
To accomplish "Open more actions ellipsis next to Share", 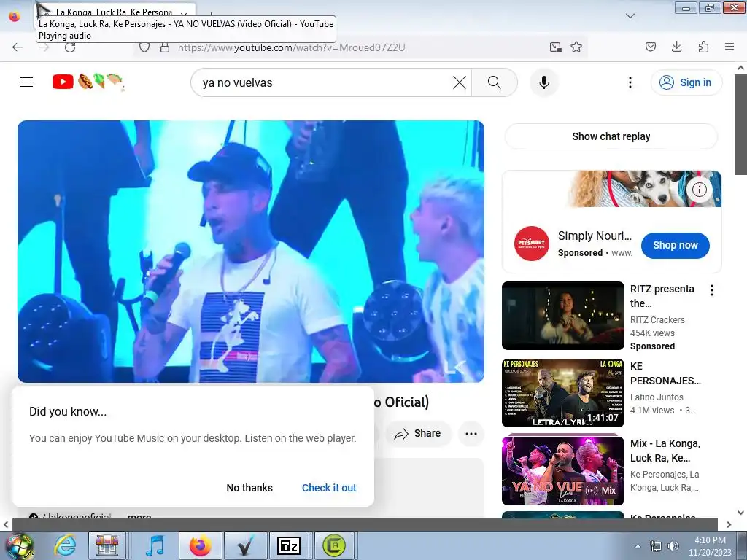I will [x=471, y=433].
